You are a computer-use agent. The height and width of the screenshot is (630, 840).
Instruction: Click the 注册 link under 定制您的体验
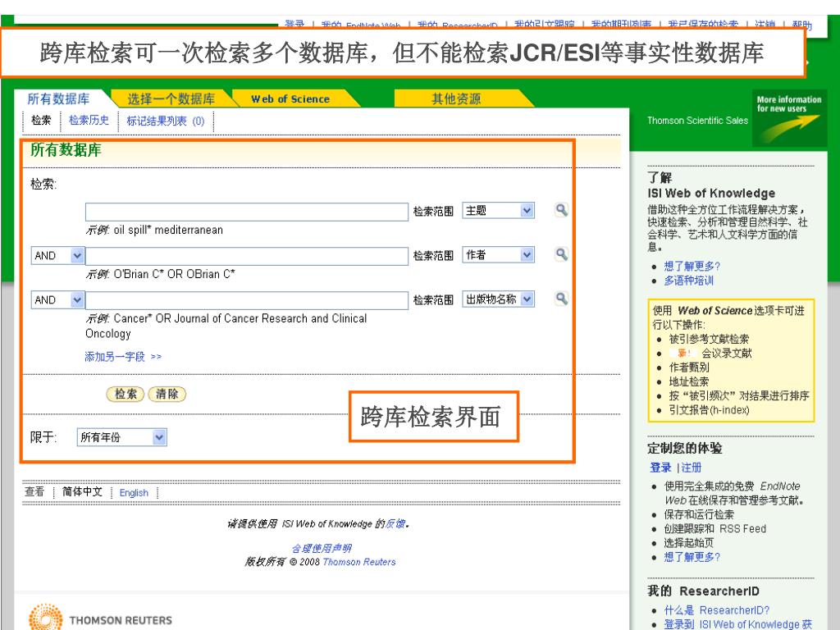coord(691,468)
